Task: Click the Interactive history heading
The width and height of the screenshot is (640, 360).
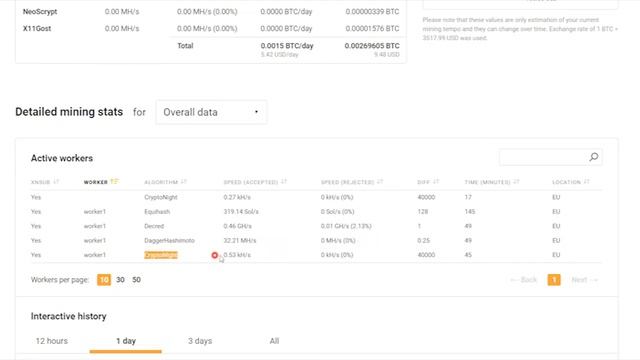Action: tap(69, 316)
